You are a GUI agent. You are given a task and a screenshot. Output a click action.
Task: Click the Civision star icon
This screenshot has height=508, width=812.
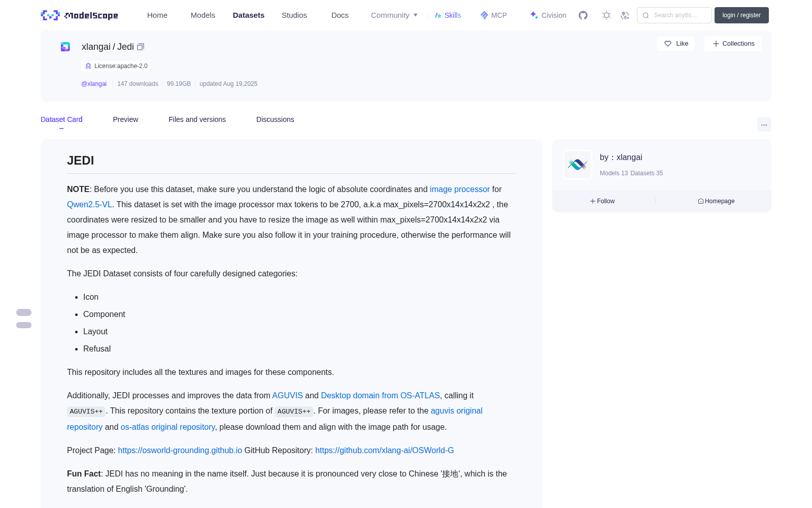534,15
